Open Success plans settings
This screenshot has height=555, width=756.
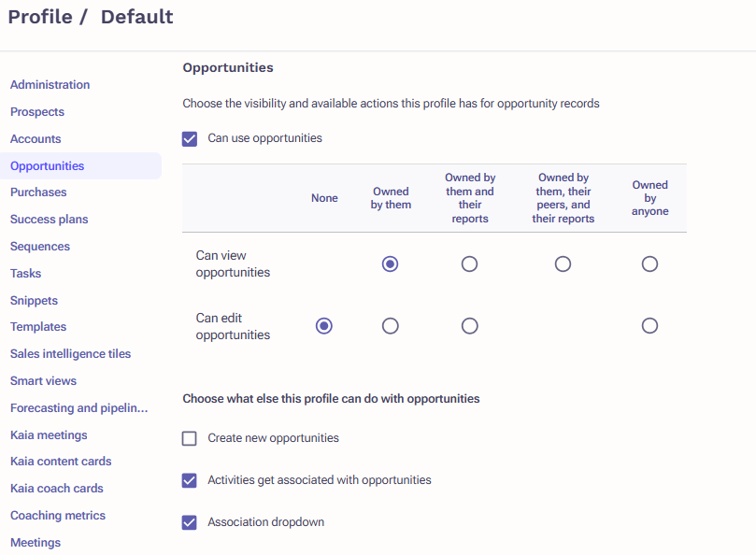pyautogui.click(x=50, y=219)
